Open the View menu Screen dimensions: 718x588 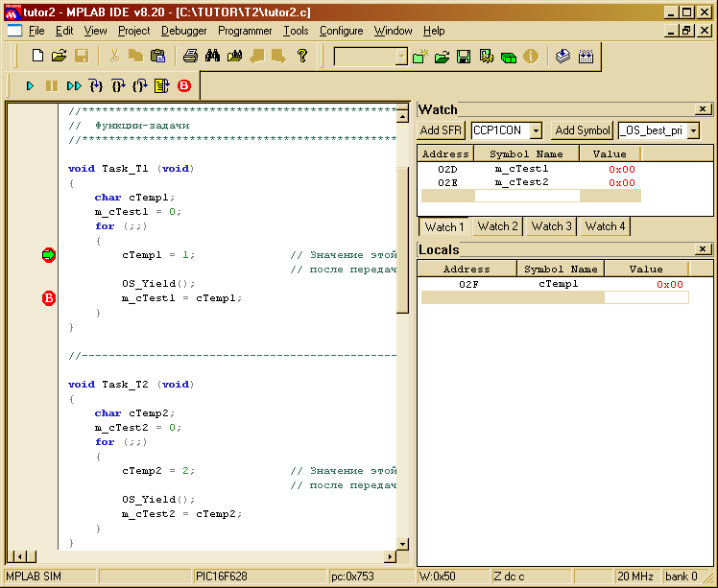coord(95,31)
